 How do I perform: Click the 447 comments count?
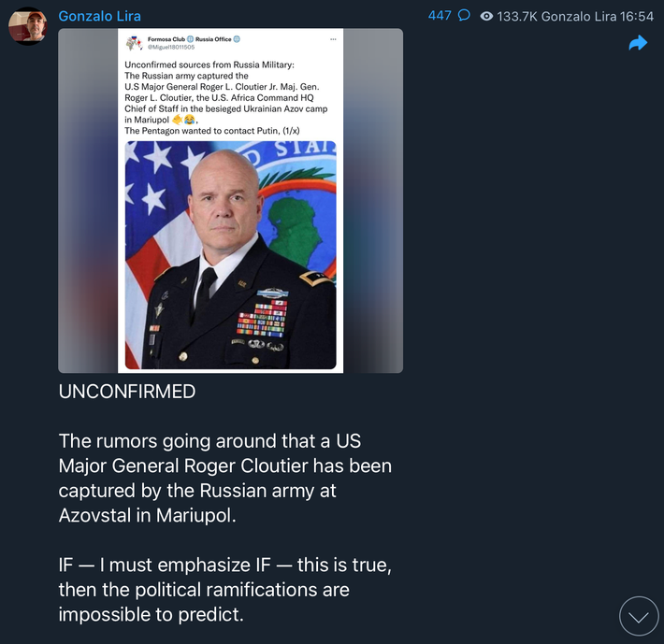440,16
